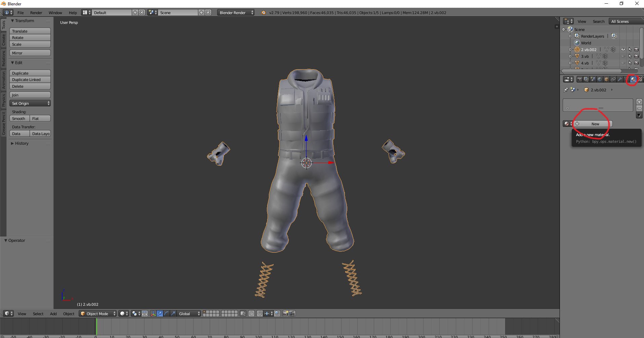644x338 pixels.
Task: Click the OpenGL render image camera icon
Action: 285,313
